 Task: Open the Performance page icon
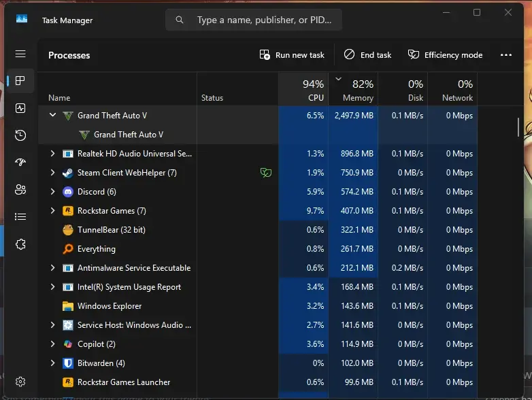pyautogui.click(x=20, y=108)
